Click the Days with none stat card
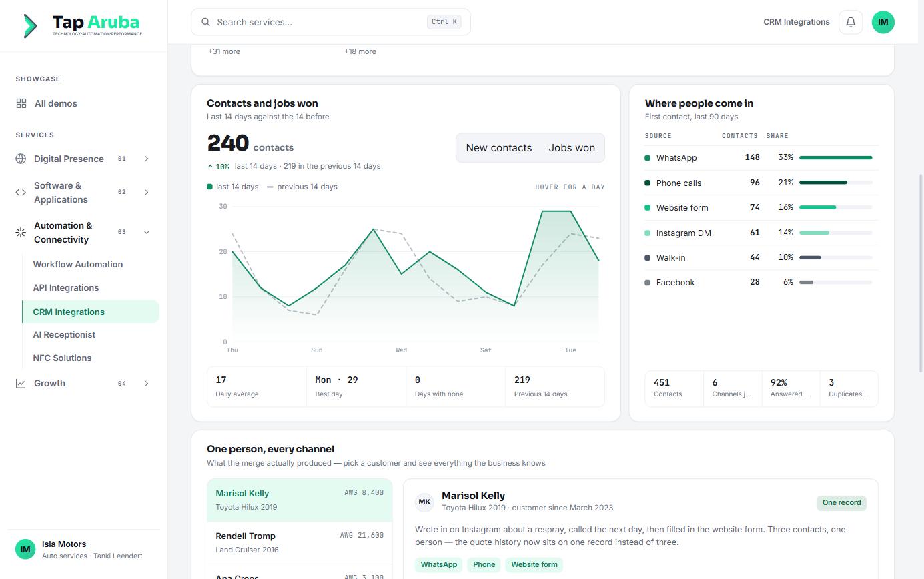This screenshot has width=924, height=579. point(456,386)
